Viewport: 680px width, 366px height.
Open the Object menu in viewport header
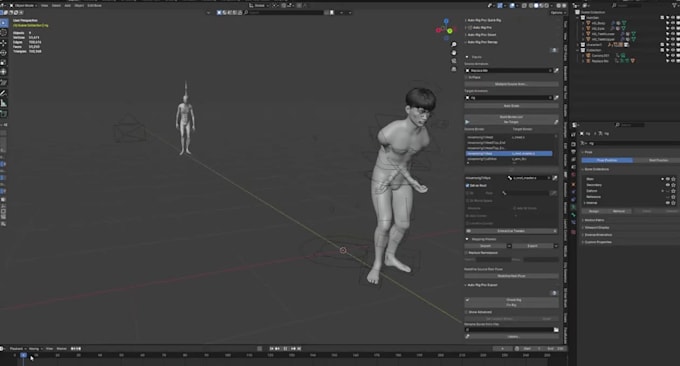pos(79,6)
